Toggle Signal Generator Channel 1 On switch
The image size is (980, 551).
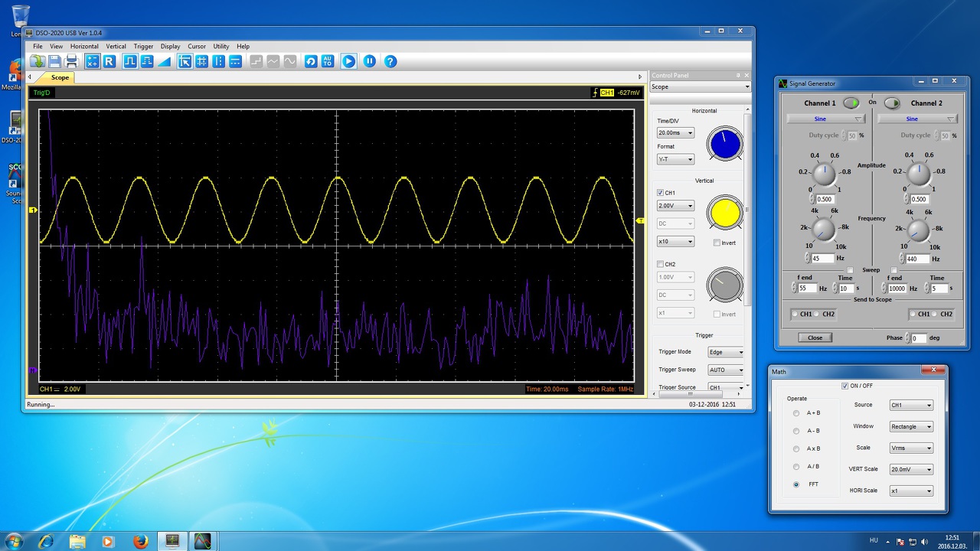pyautogui.click(x=851, y=103)
